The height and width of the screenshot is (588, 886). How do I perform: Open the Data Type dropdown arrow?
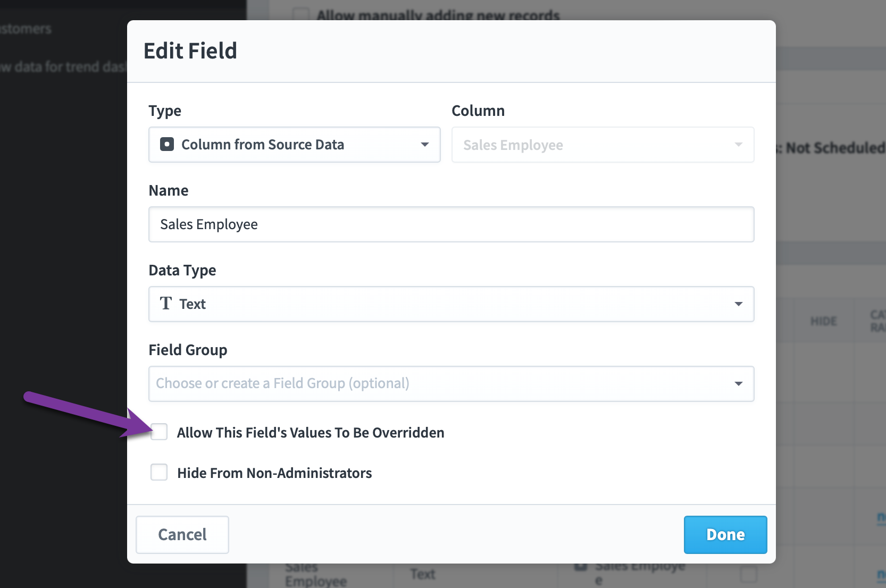click(x=738, y=304)
